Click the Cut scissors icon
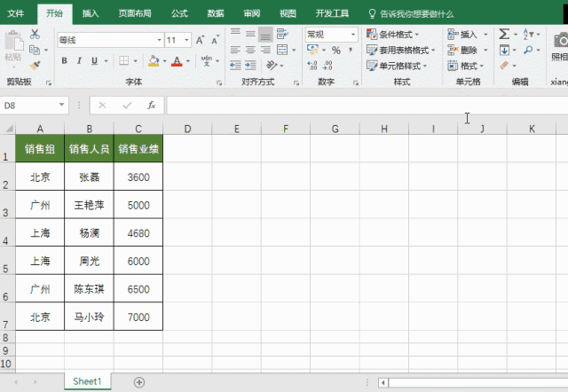The height and width of the screenshot is (392, 568). [x=35, y=35]
